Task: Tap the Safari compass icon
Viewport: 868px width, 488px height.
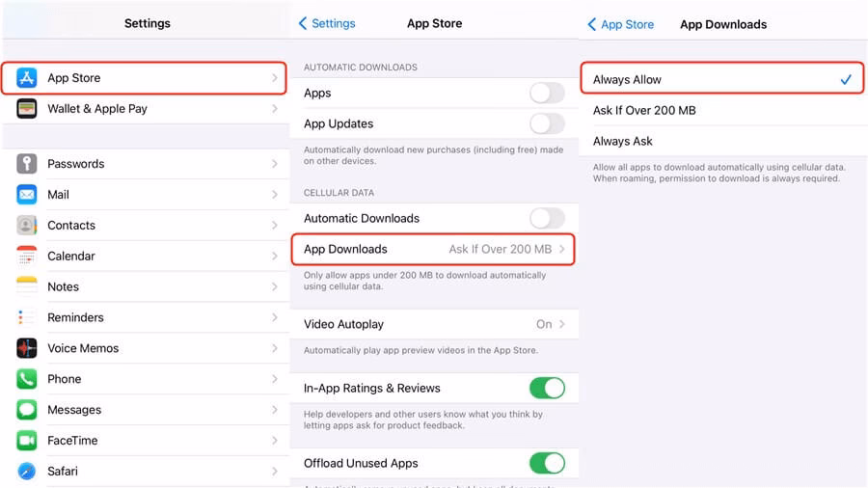Action: tap(26, 472)
